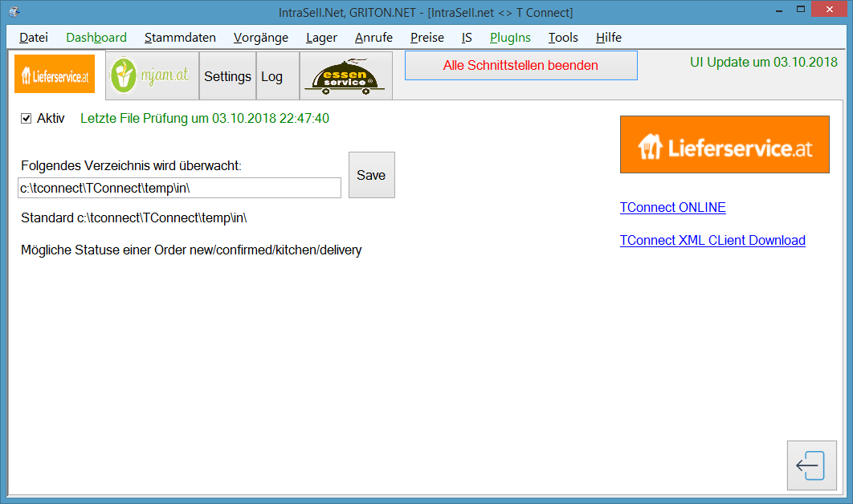Open the Stammdaten menu
Viewport: 853px width, 504px height.
[x=180, y=38]
